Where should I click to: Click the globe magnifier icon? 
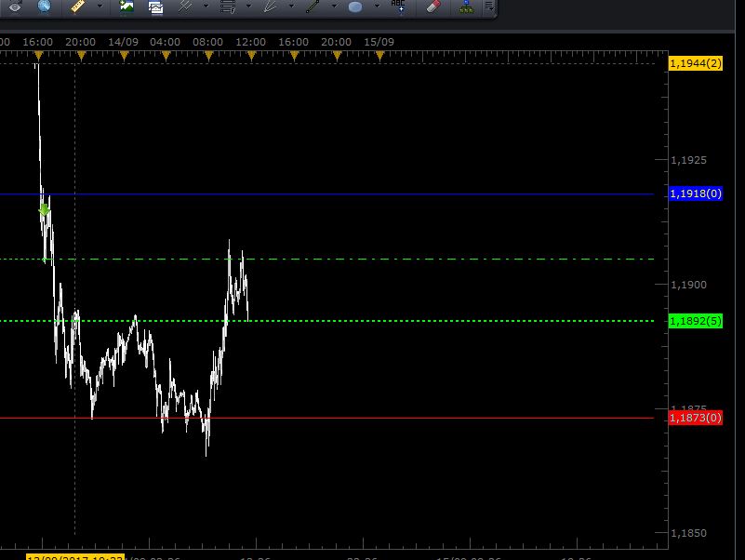click(44, 7)
